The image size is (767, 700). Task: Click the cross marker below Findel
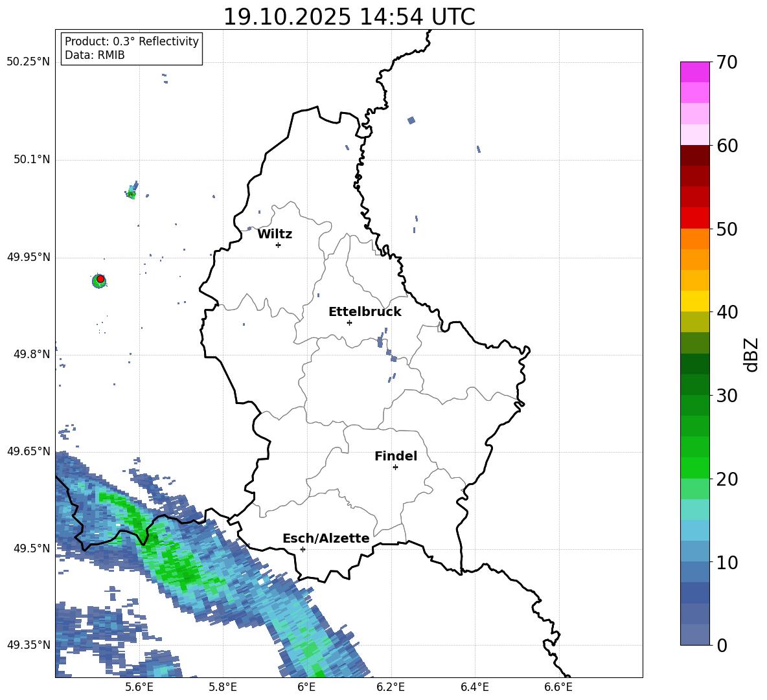click(x=395, y=468)
